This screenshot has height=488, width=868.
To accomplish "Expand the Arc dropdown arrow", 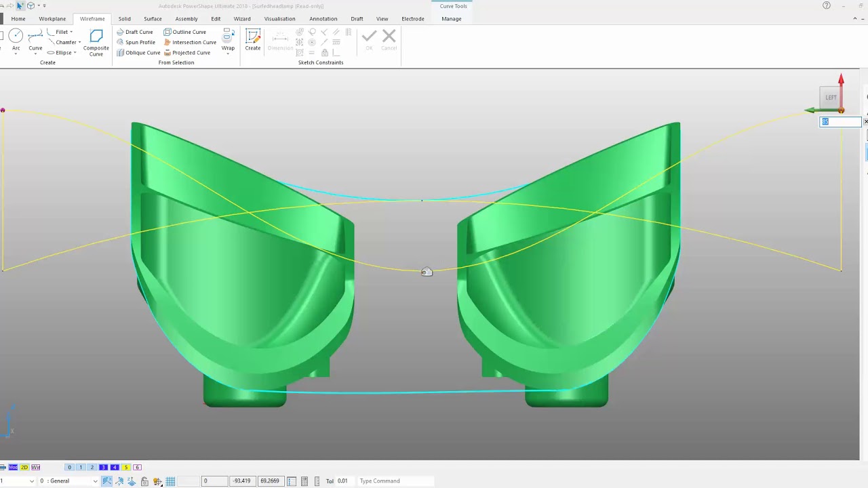I will click(16, 54).
